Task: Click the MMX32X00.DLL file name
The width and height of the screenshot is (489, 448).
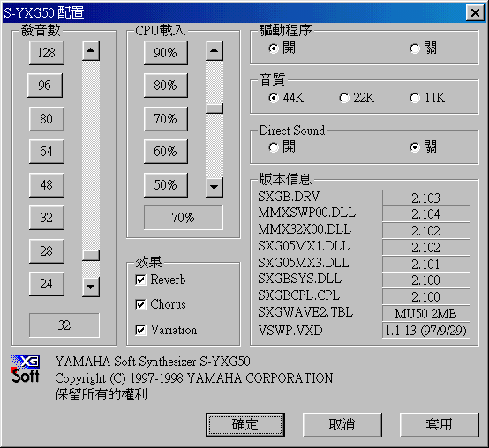Action: click(305, 229)
